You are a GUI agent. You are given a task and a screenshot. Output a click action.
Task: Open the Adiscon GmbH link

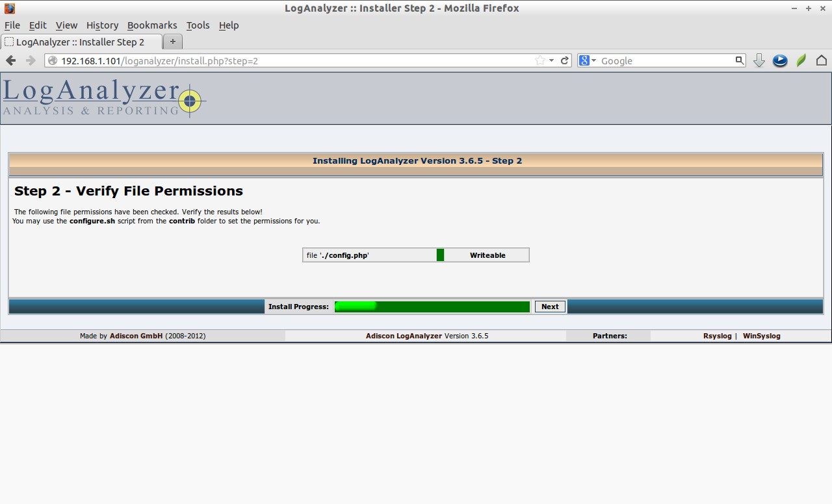(x=136, y=336)
